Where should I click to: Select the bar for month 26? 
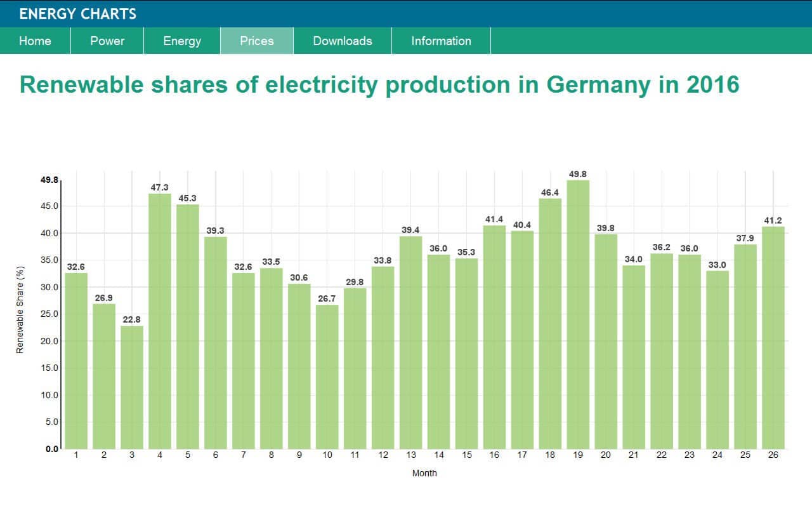click(x=773, y=338)
